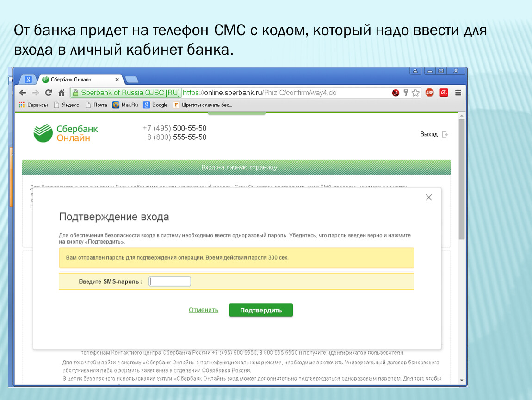The width and height of the screenshot is (532, 400).
Task: Open the AdBlock Plus extension
Action: pyautogui.click(x=430, y=92)
